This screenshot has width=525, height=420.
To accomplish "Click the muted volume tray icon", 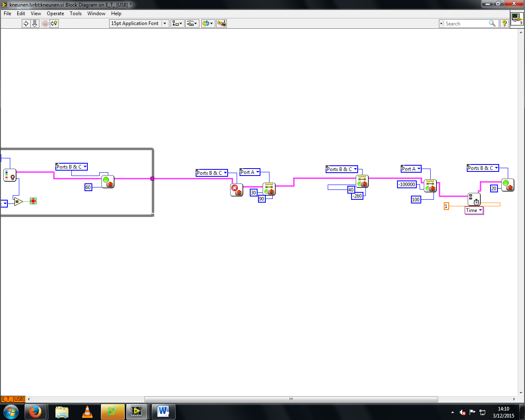I will coord(463,412).
